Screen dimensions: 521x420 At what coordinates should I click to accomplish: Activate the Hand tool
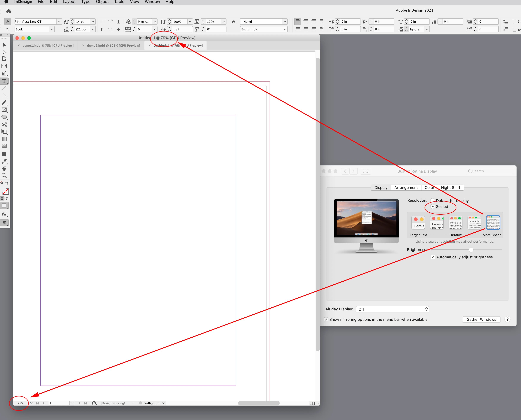[x=4, y=168]
